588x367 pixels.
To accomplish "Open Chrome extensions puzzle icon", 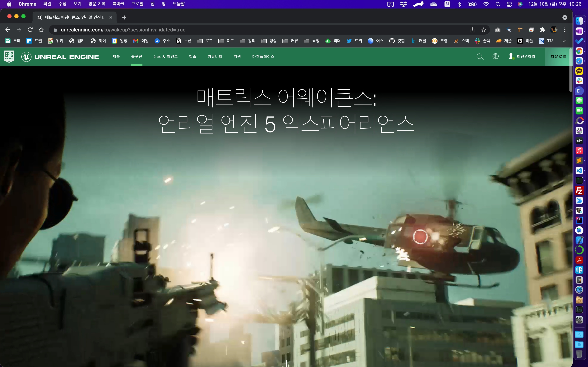I will pos(542,30).
